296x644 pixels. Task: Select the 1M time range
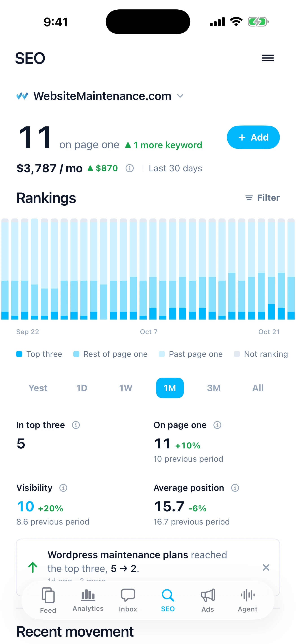[x=170, y=388]
